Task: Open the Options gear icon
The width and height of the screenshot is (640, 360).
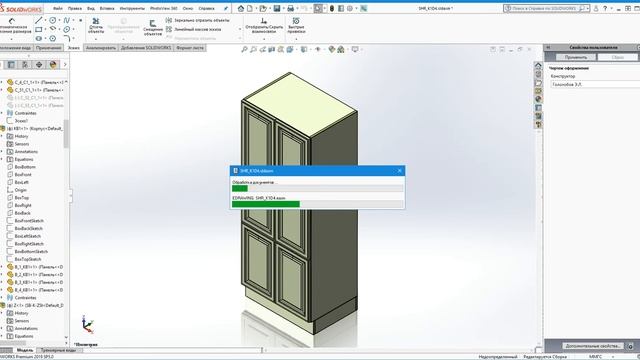Action: [x=350, y=8]
